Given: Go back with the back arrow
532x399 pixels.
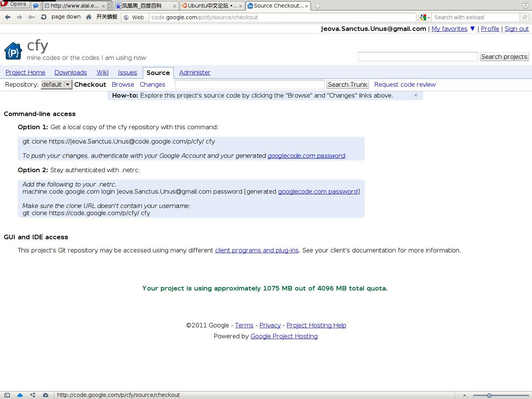Looking at the screenshot, I should (x=8, y=17).
